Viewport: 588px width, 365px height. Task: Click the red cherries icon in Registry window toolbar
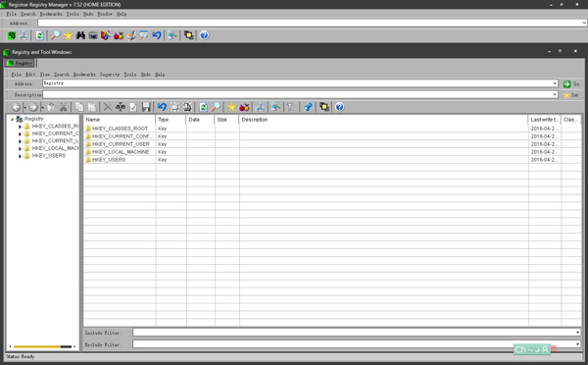click(x=244, y=107)
